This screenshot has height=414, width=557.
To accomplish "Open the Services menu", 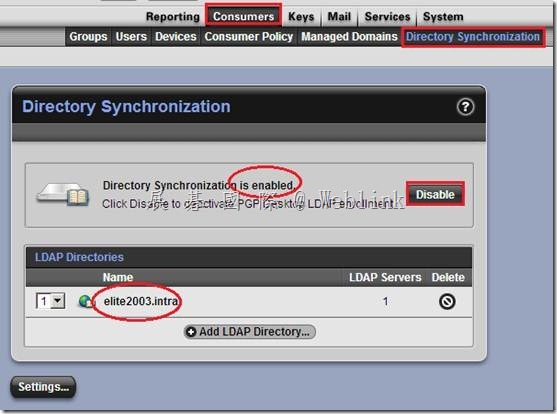I will (387, 17).
